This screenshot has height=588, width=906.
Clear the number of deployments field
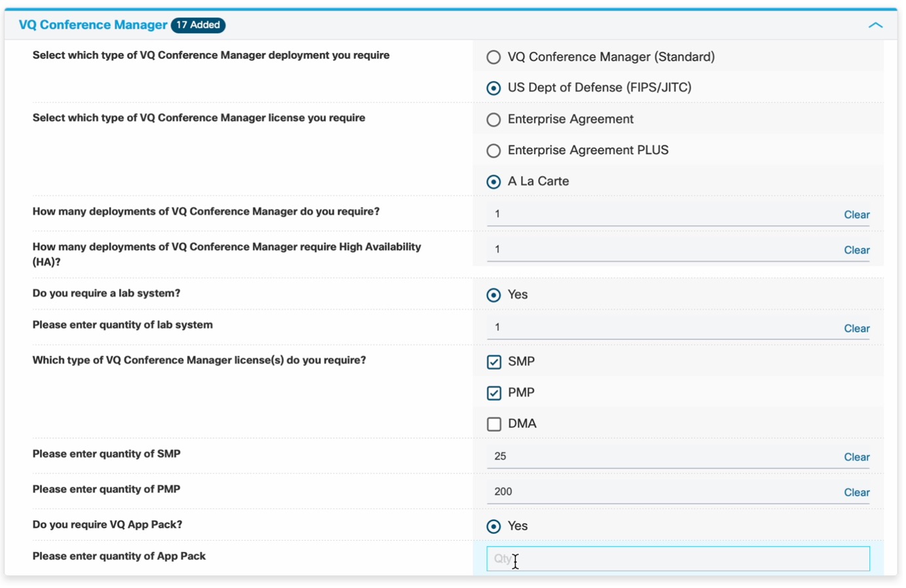856,215
